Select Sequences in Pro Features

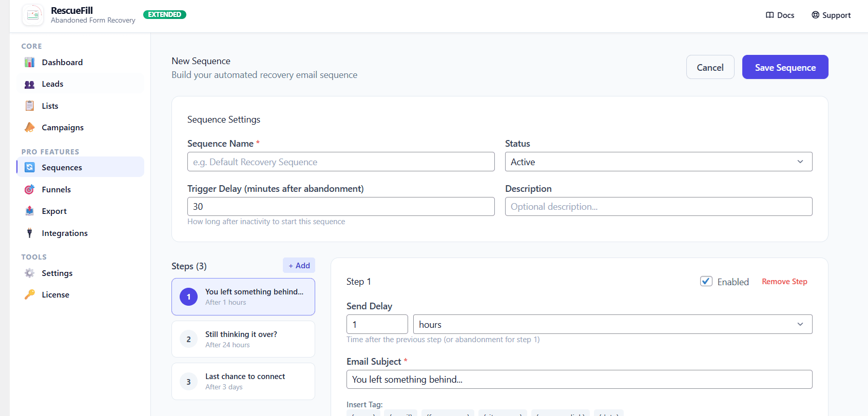81,167
